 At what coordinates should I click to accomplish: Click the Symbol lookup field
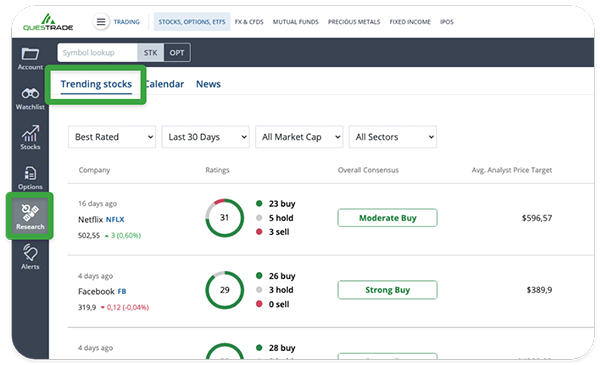pyautogui.click(x=97, y=53)
